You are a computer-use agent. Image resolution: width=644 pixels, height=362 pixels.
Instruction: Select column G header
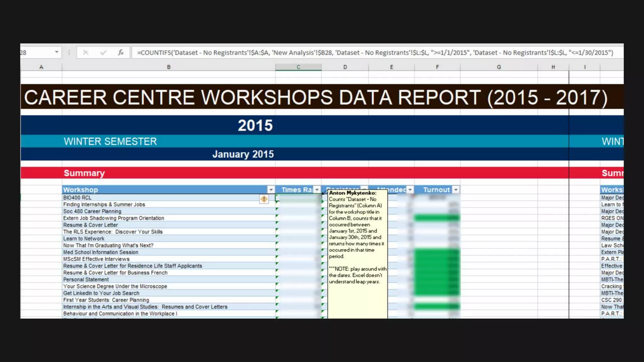coord(499,67)
